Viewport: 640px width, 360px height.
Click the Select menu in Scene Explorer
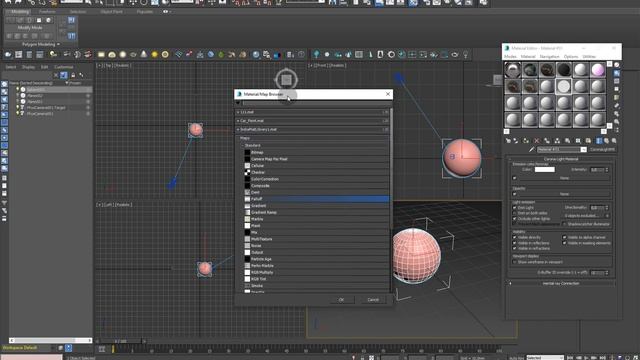11,67
